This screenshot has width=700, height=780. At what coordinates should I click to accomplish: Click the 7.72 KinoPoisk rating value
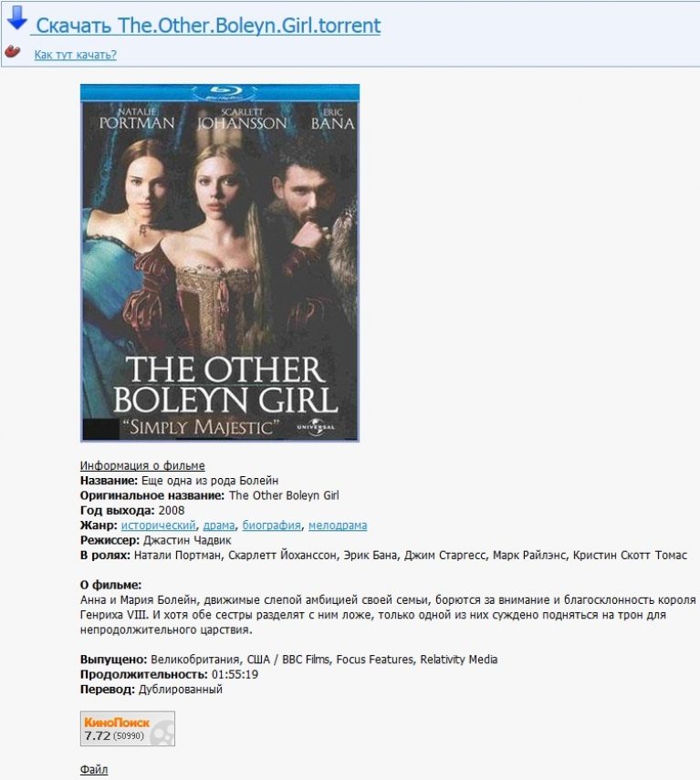point(97,735)
